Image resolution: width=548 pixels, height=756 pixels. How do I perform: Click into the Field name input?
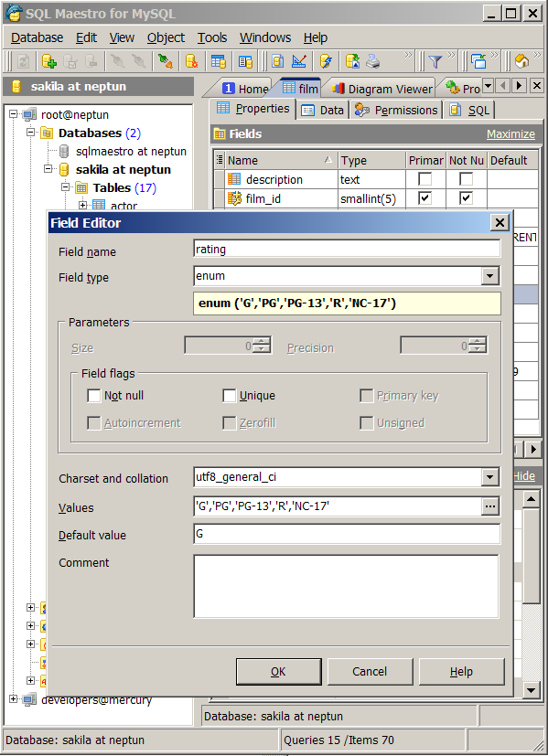(347, 250)
